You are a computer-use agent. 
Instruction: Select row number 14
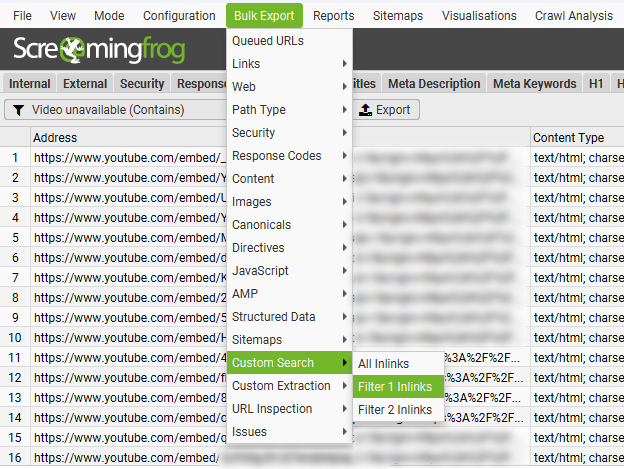[x=15, y=418]
